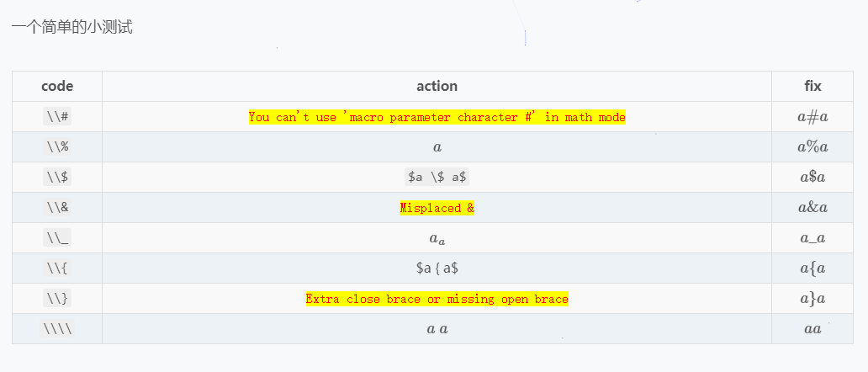Click the macro parameter character error message
Screen dimensions: 868x372
pyautogui.click(x=437, y=117)
